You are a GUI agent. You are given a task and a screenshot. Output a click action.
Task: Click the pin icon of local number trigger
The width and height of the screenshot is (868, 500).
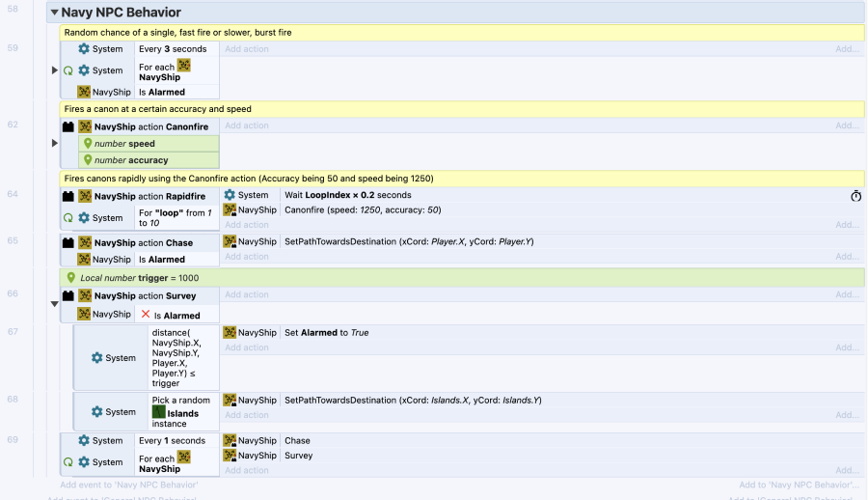click(x=69, y=277)
